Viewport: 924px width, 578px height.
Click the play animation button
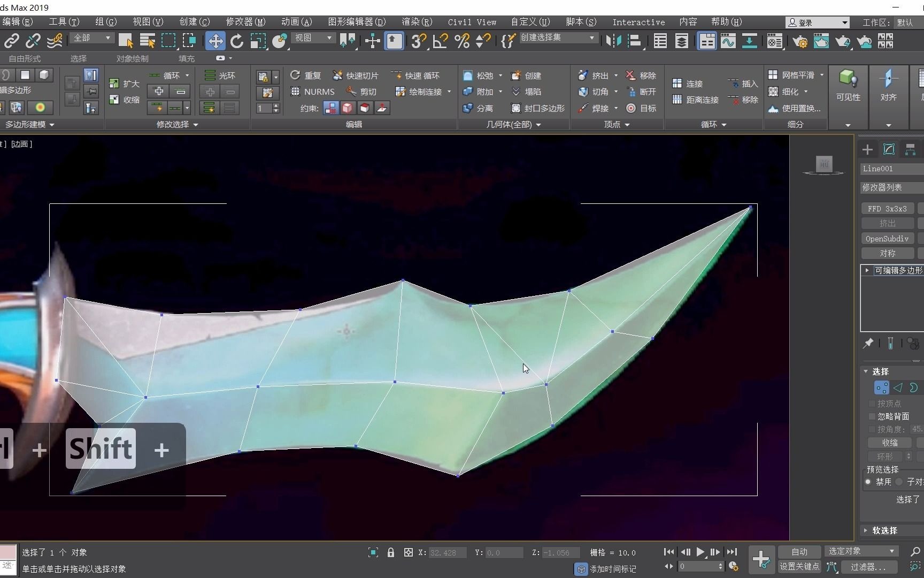pyautogui.click(x=700, y=552)
